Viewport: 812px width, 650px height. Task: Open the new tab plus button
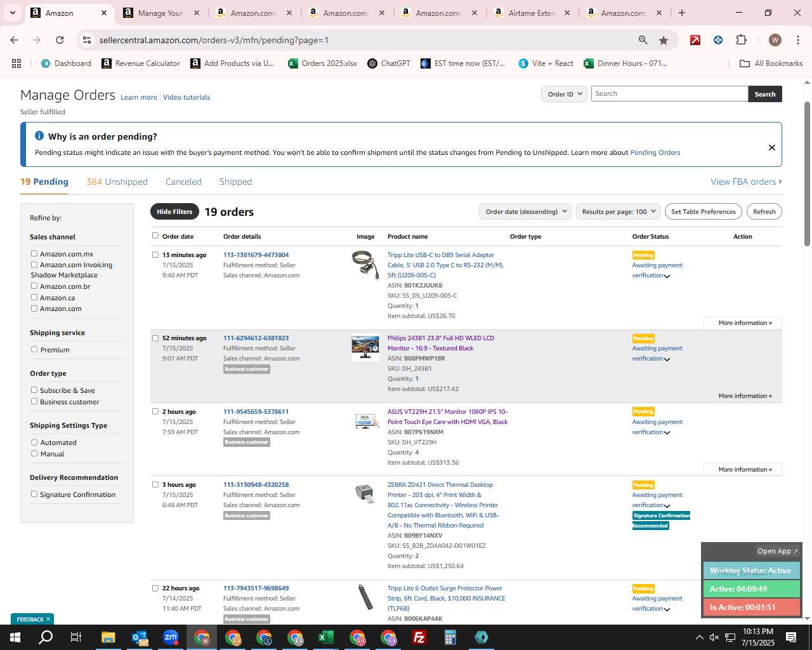click(x=682, y=13)
